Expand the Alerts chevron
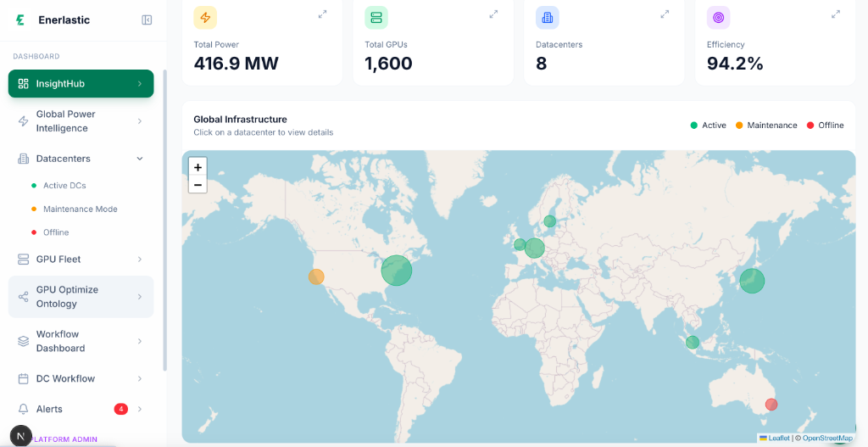 (x=140, y=410)
